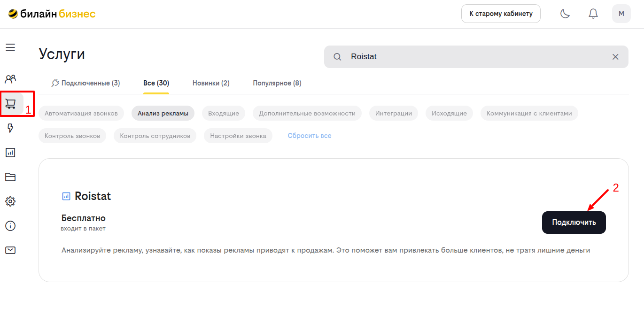Click the К старому кабинету button

point(501,14)
